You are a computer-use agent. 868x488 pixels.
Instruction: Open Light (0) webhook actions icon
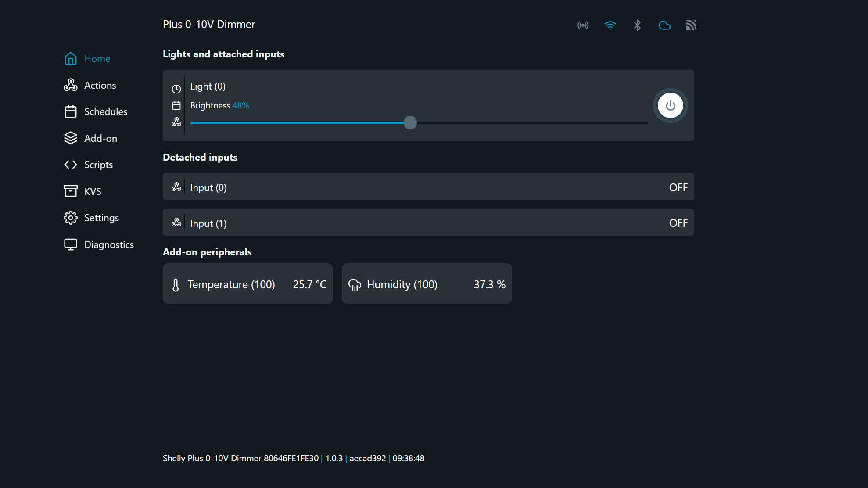[176, 122]
